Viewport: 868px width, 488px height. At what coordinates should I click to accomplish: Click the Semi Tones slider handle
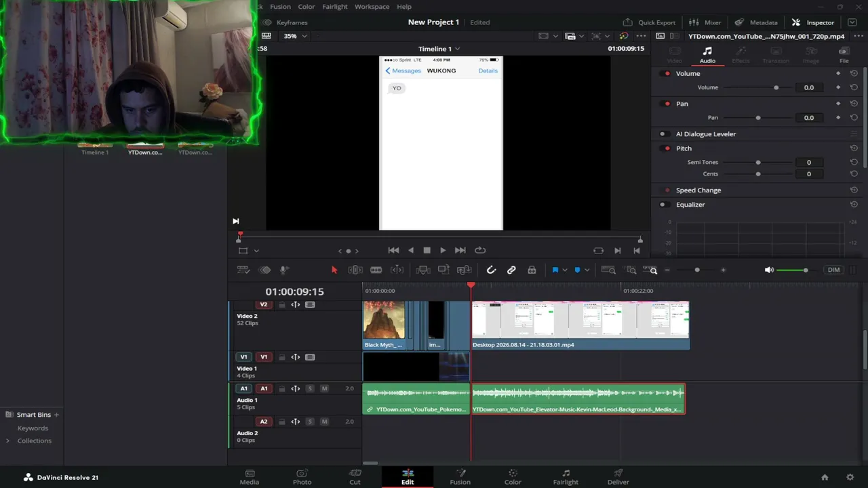click(758, 163)
